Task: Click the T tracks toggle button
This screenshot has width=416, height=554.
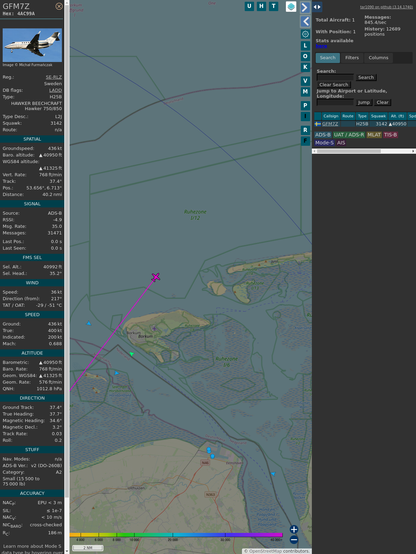Action: (273, 6)
